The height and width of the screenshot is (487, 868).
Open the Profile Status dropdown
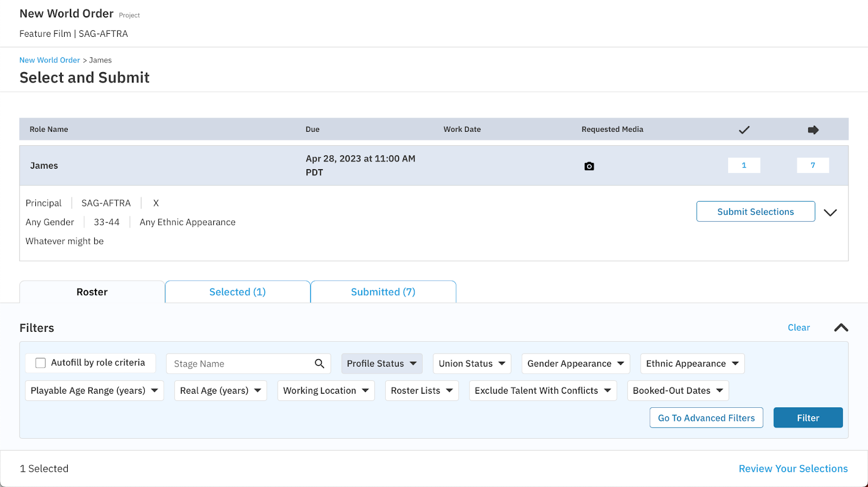point(381,363)
